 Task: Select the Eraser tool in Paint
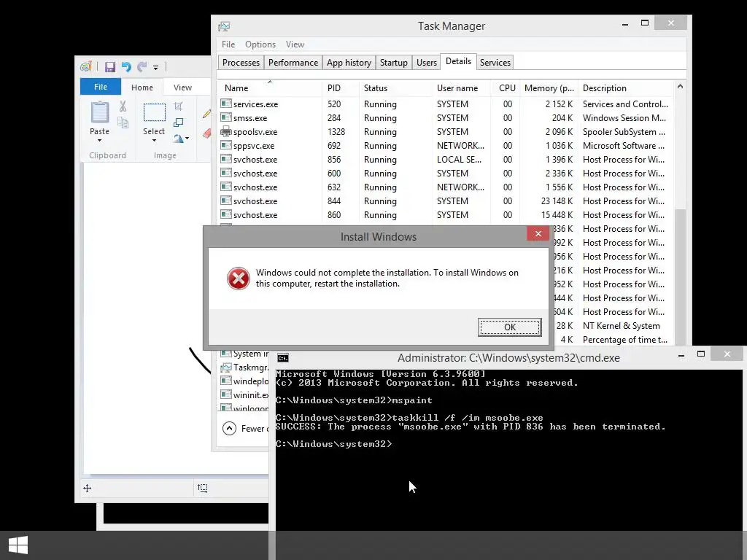pyautogui.click(x=206, y=133)
